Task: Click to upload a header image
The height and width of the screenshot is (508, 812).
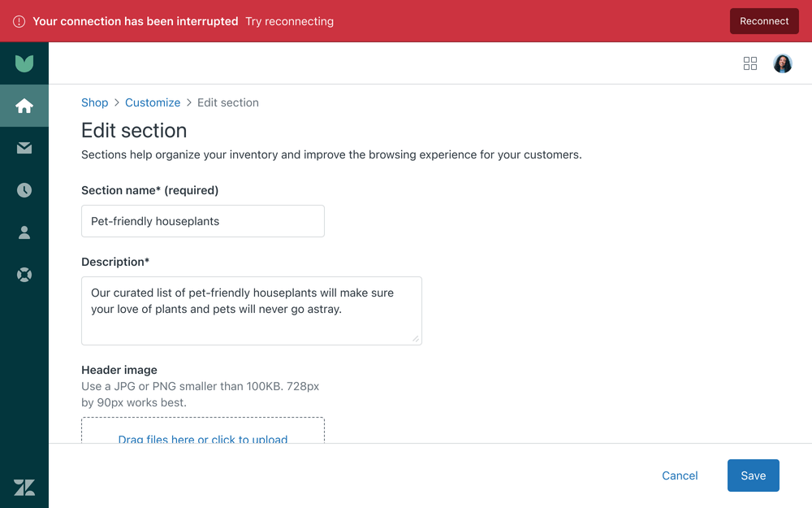Action: pos(202,440)
